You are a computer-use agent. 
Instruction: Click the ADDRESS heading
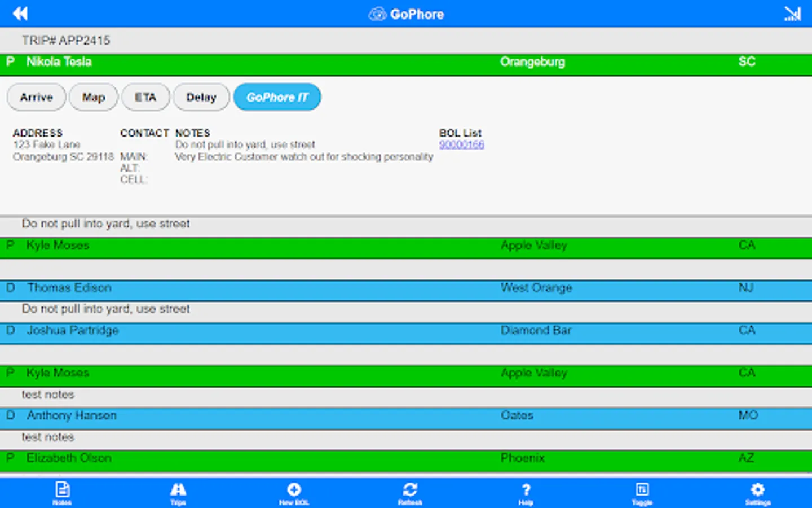(38, 133)
